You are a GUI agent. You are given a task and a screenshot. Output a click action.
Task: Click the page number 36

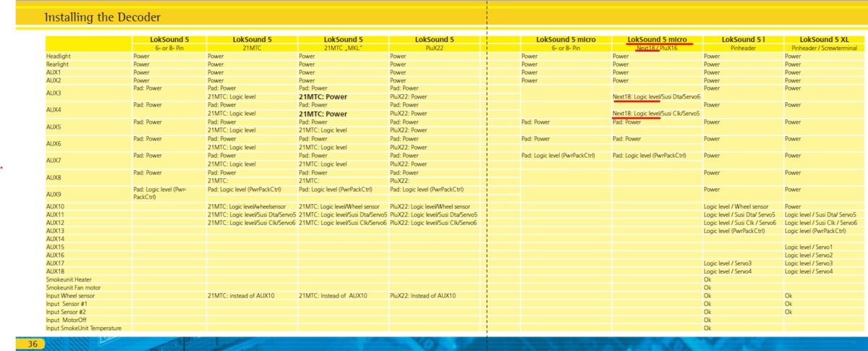click(x=33, y=343)
